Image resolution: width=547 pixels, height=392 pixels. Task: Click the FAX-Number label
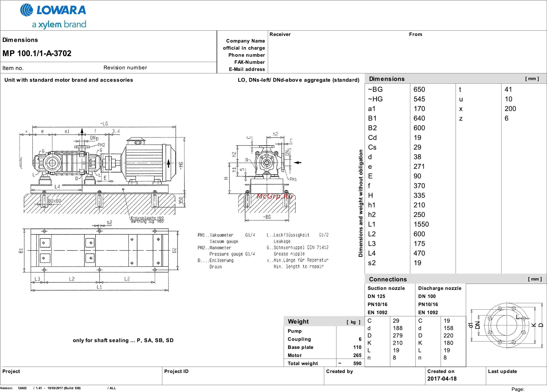tap(249, 62)
